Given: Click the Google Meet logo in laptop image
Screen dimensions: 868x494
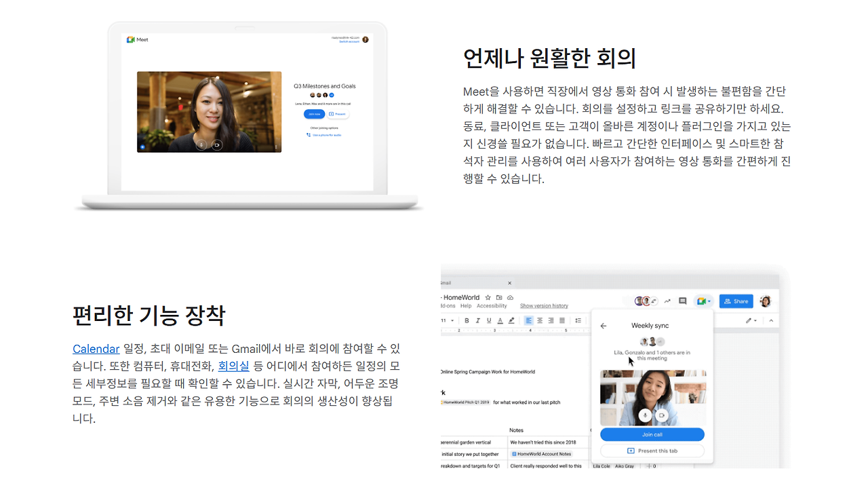Looking at the screenshot, I should tap(138, 39).
